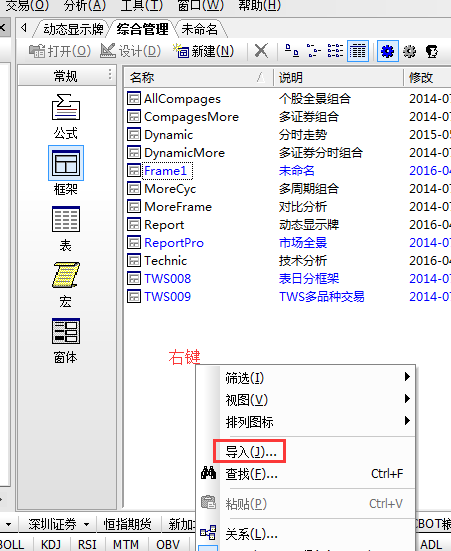This screenshot has height=551, width=451.
Task: Select the Technic list item
Action: pyautogui.click(x=166, y=260)
